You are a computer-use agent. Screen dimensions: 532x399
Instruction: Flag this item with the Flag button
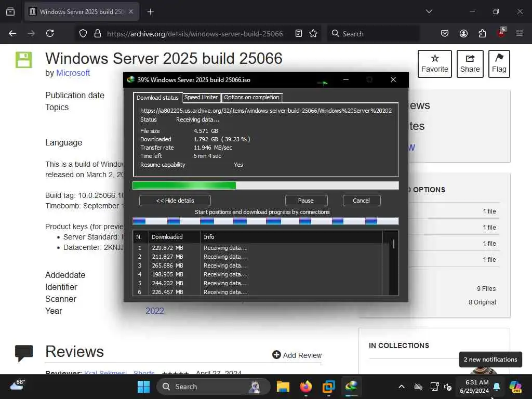click(x=499, y=64)
